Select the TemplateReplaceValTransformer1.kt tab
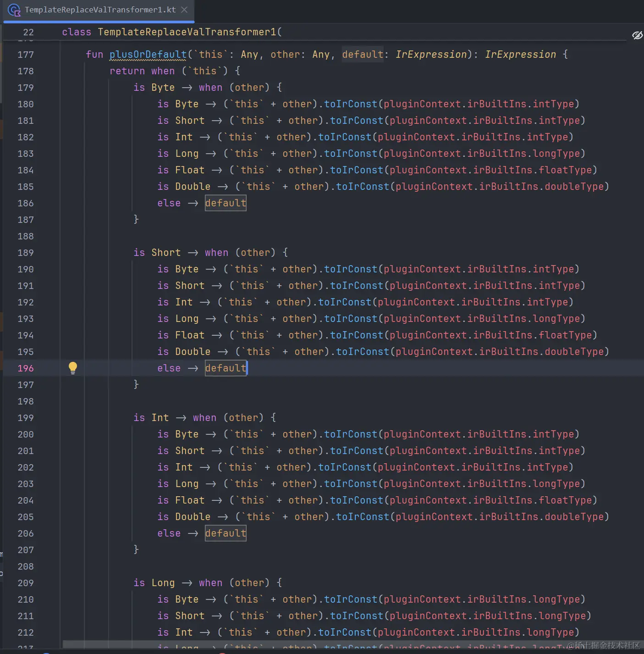The width and height of the screenshot is (644, 654). (99, 10)
